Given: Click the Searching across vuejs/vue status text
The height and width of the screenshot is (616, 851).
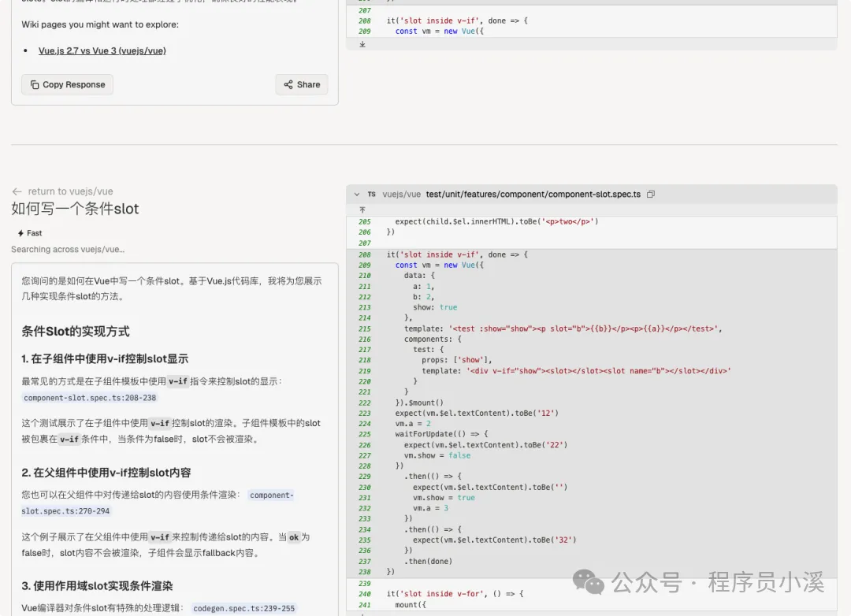Looking at the screenshot, I should click(68, 249).
